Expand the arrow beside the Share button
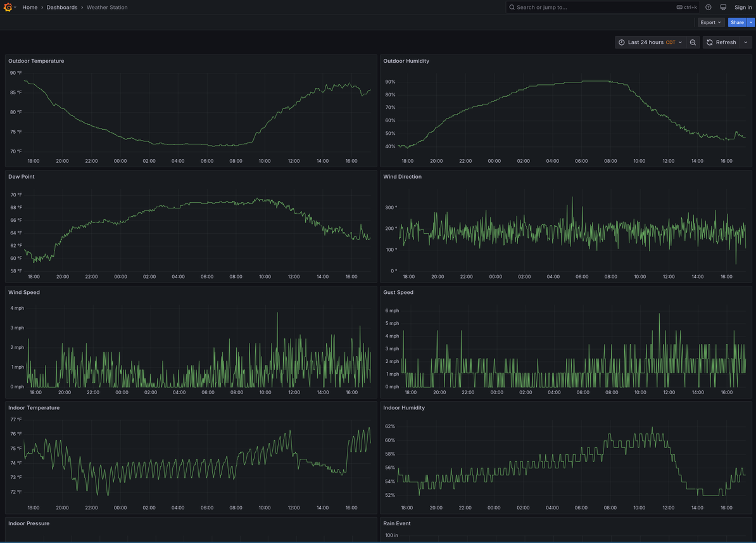 pyautogui.click(x=751, y=22)
